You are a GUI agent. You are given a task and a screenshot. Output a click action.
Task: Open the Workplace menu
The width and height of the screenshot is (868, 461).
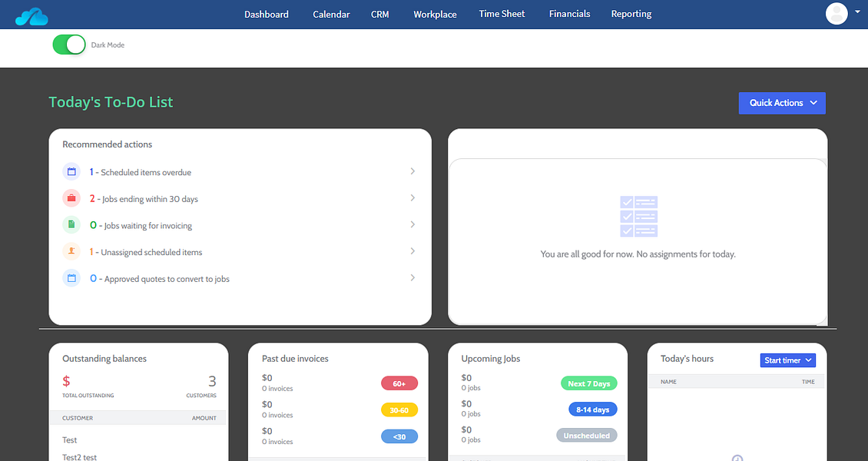pyautogui.click(x=435, y=15)
